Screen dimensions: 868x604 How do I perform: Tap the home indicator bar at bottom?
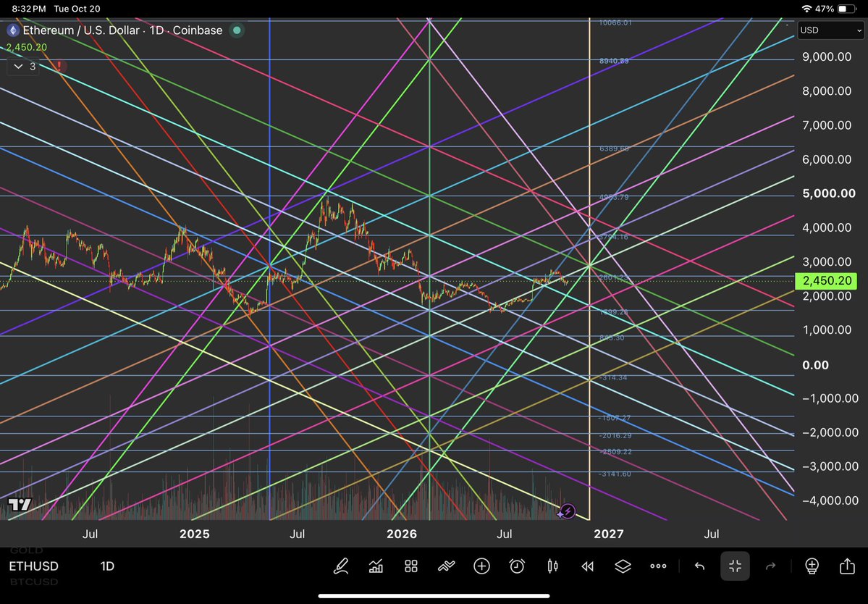434,596
